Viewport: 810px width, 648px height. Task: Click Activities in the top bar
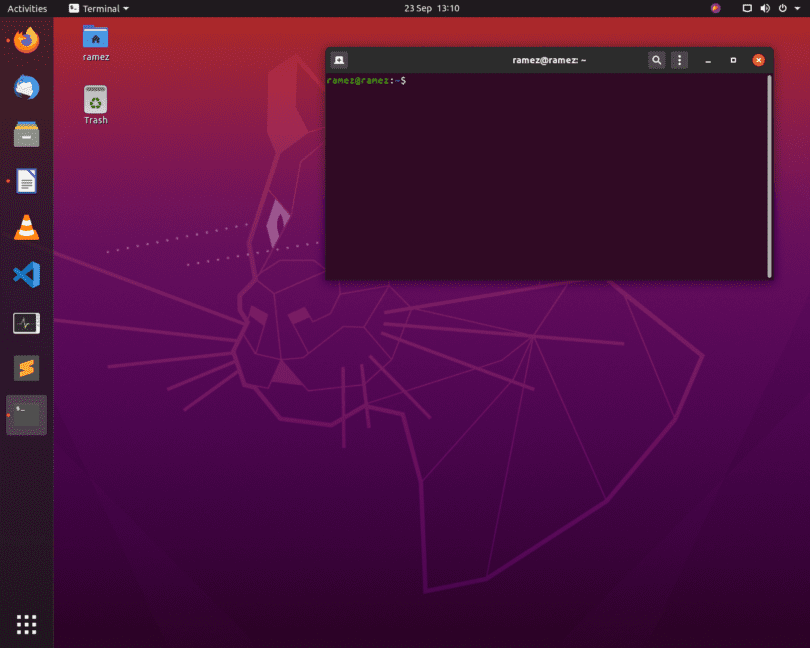(27, 8)
